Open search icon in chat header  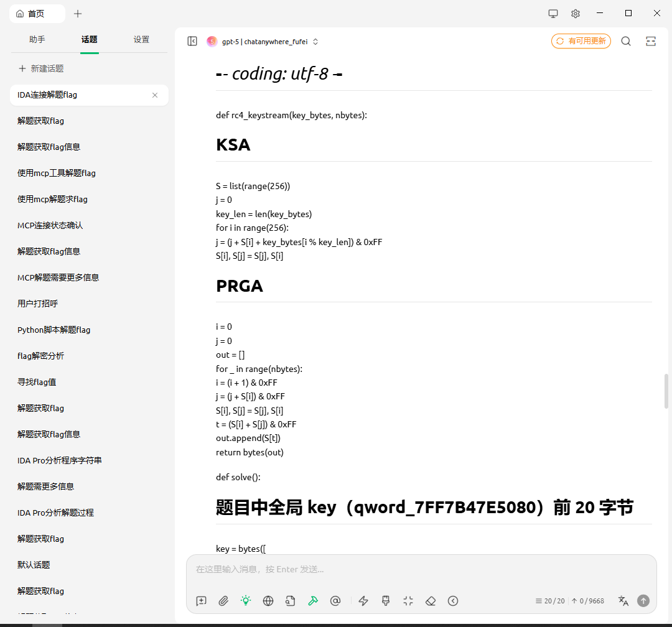pos(626,41)
